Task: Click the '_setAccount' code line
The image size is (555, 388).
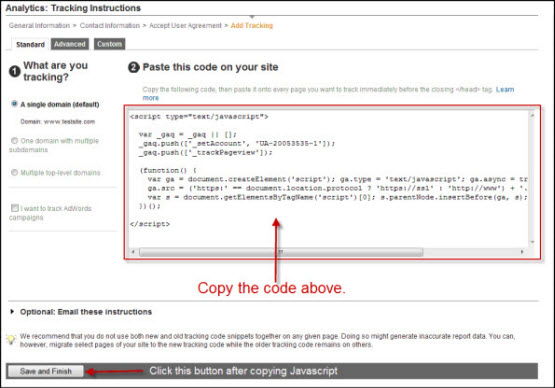Action: (x=237, y=143)
